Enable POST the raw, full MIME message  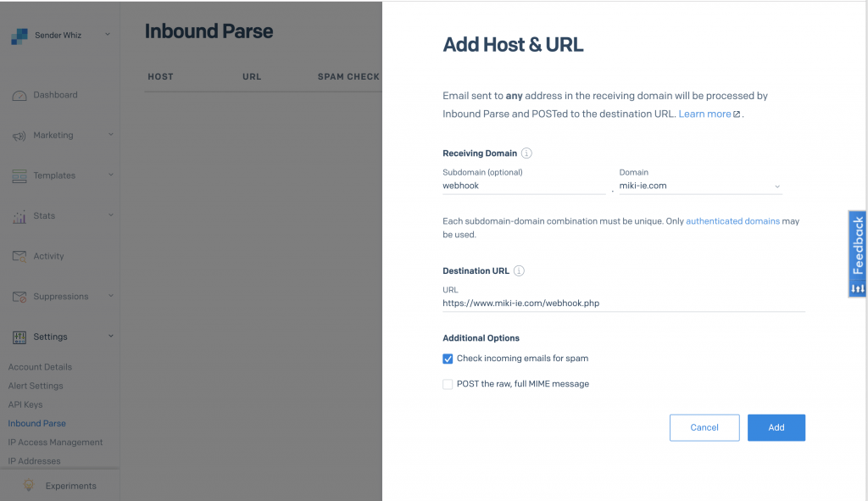click(448, 384)
